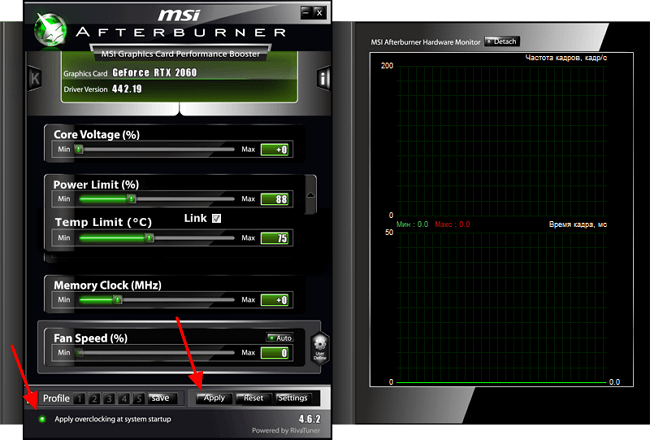Minimize the Afterburner window
Screen dimensions: 650x440
(306, 13)
